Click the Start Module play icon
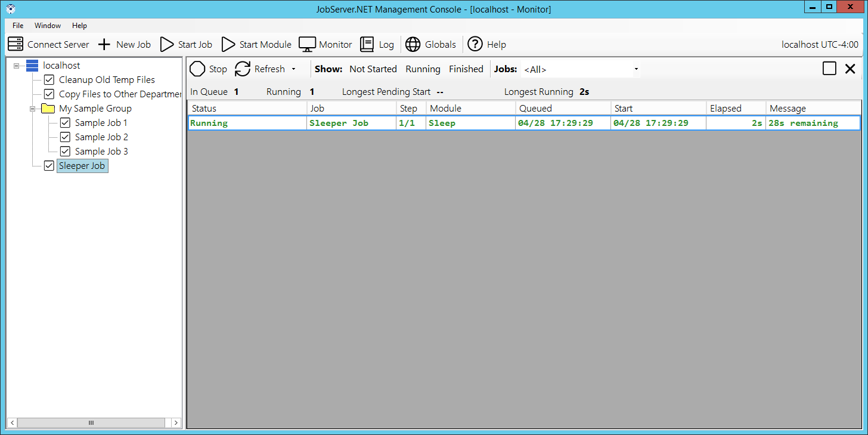The image size is (868, 435). [x=228, y=44]
